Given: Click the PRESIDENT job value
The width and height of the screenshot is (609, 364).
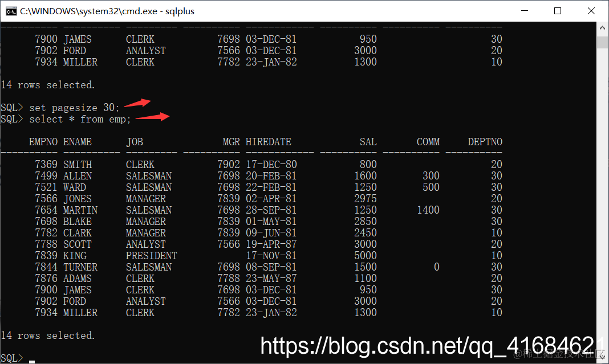Looking at the screenshot, I should pyautogui.click(x=152, y=256).
